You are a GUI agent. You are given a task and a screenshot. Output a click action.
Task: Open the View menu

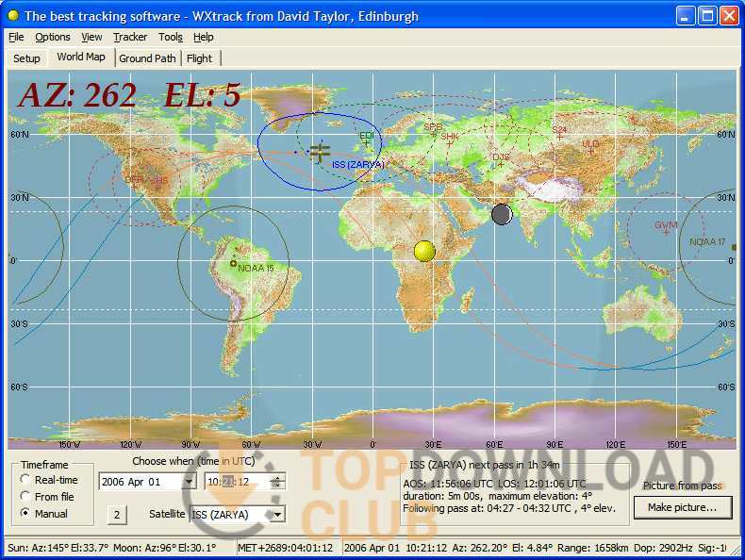click(x=91, y=37)
